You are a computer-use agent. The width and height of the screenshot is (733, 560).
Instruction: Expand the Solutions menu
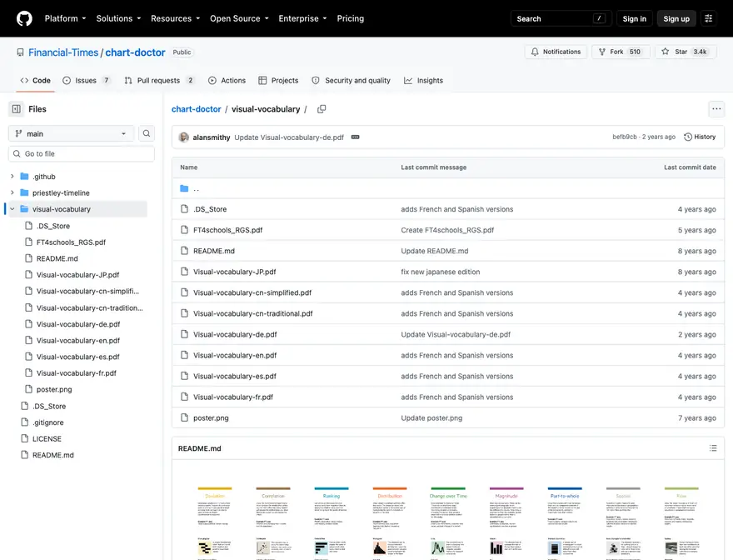(x=118, y=18)
